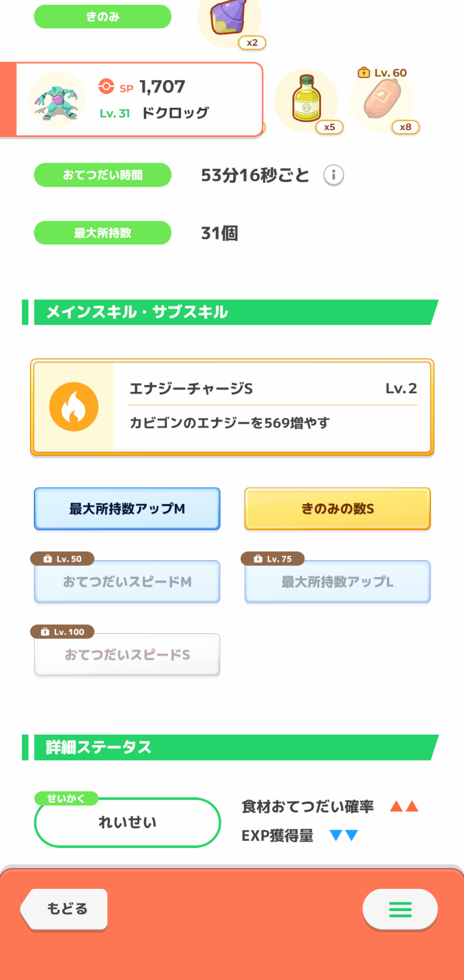The image size is (464, 980).
Task: Tap the きのみ green label
Action: pos(102,17)
